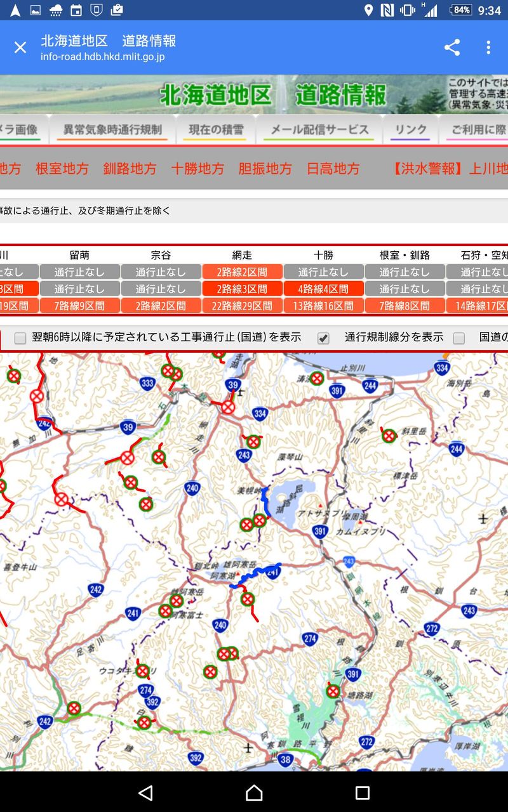
Task: Tap Android recent apps button
Action: pos(363,792)
